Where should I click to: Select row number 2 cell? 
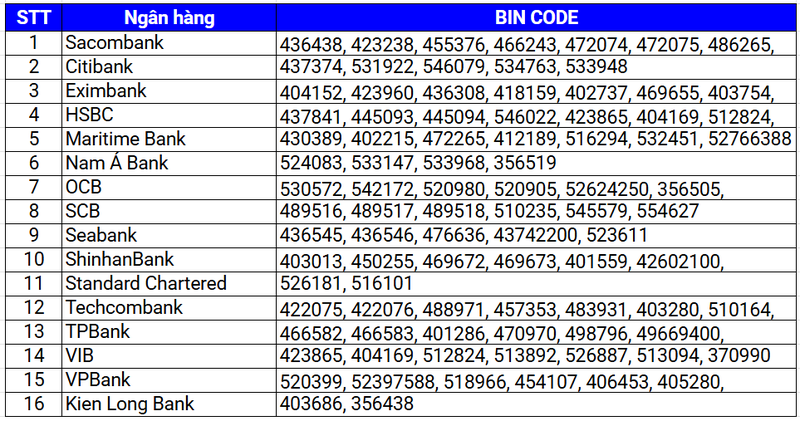[34, 67]
